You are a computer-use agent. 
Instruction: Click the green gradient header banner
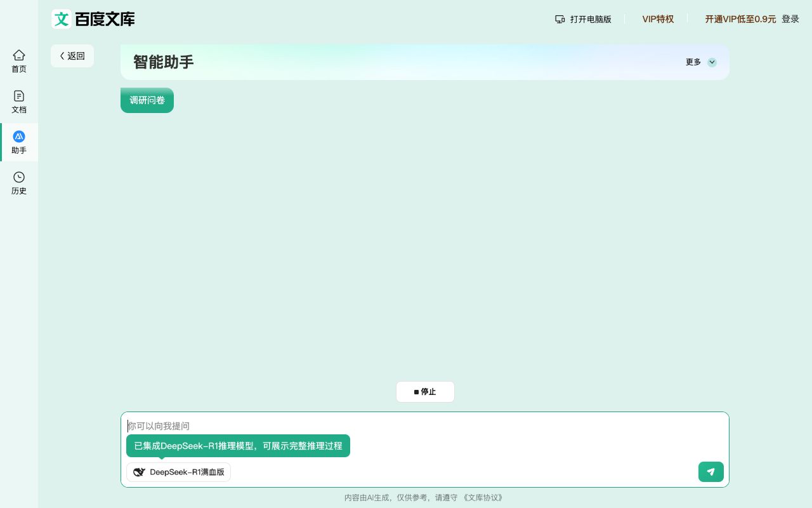pos(425,62)
